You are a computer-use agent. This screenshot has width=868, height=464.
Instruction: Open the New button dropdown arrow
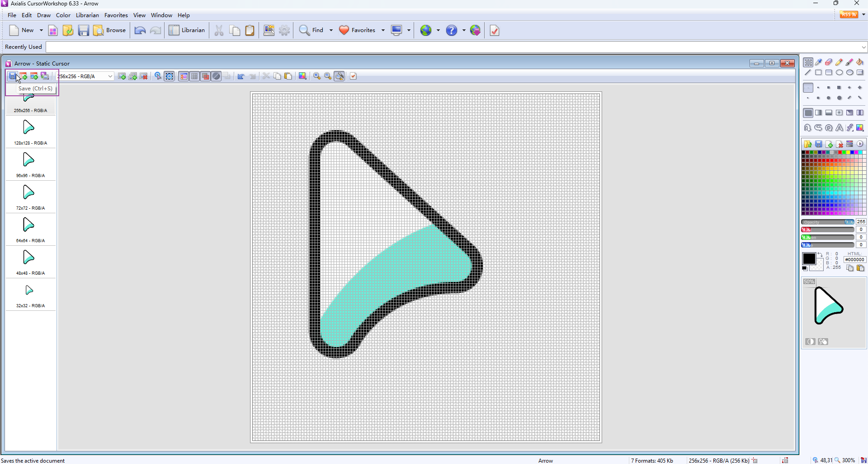pyautogui.click(x=41, y=30)
